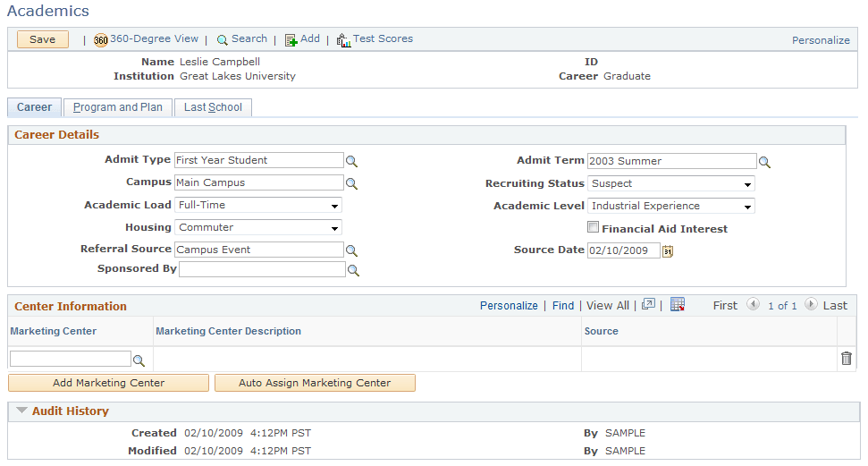Click Personalize link in top toolbar
The width and height of the screenshot is (868, 466).
[x=821, y=40]
